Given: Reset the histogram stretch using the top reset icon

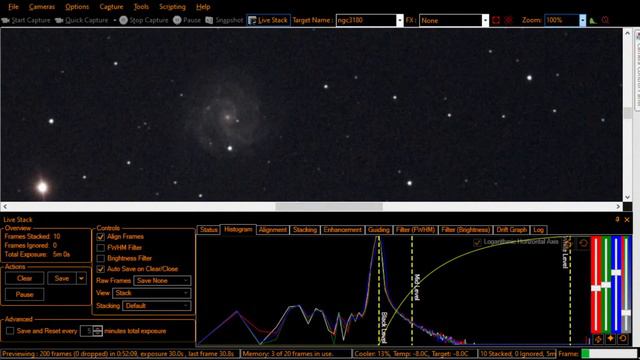Looking at the screenshot, I should click(x=583, y=243).
